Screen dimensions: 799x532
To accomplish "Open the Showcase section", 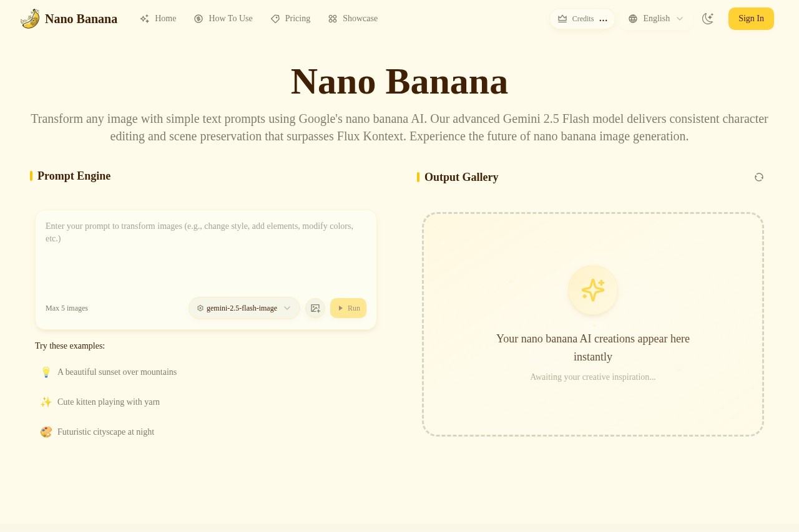I will (x=360, y=19).
